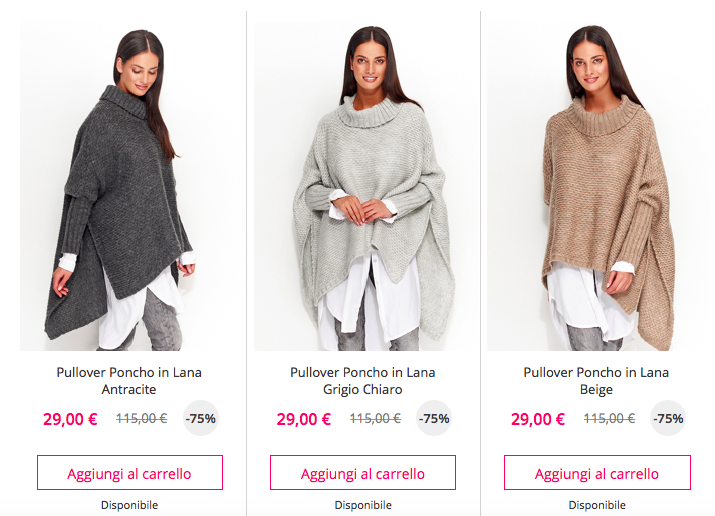
Task: Select the -75% badge on Grigio Chiaro poncho
Action: tap(434, 418)
